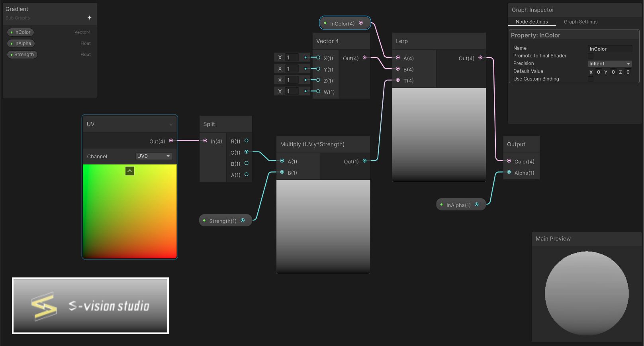This screenshot has width=644, height=346.
Task: Expand the UV node header chevron
Action: tap(171, 124)
